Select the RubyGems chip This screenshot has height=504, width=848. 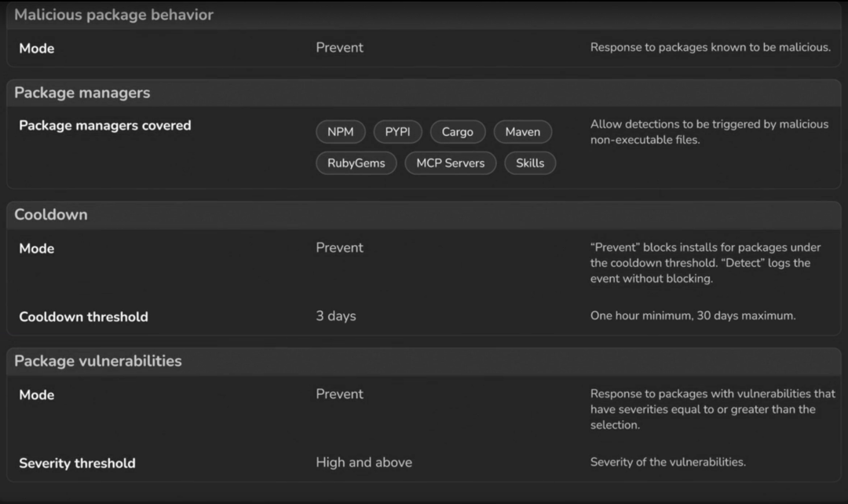[356, 163]
